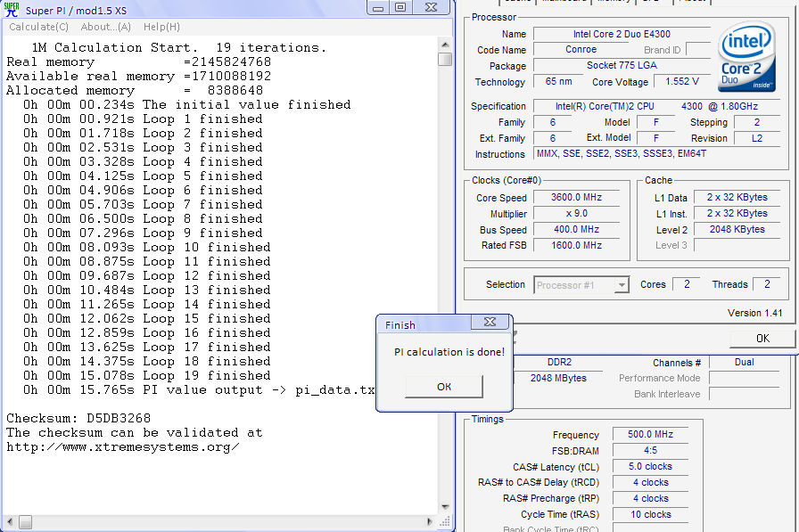This screenshot has height=532, width=799.
Task: Click the Technology value 65 nm
Action: tap(558, 81)
